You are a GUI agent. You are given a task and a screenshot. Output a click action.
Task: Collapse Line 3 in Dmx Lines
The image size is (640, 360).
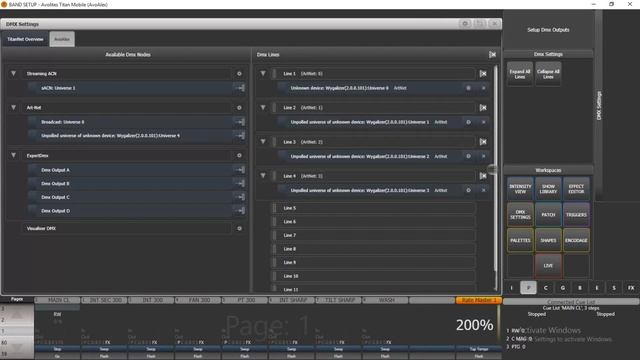click(263, 142)
